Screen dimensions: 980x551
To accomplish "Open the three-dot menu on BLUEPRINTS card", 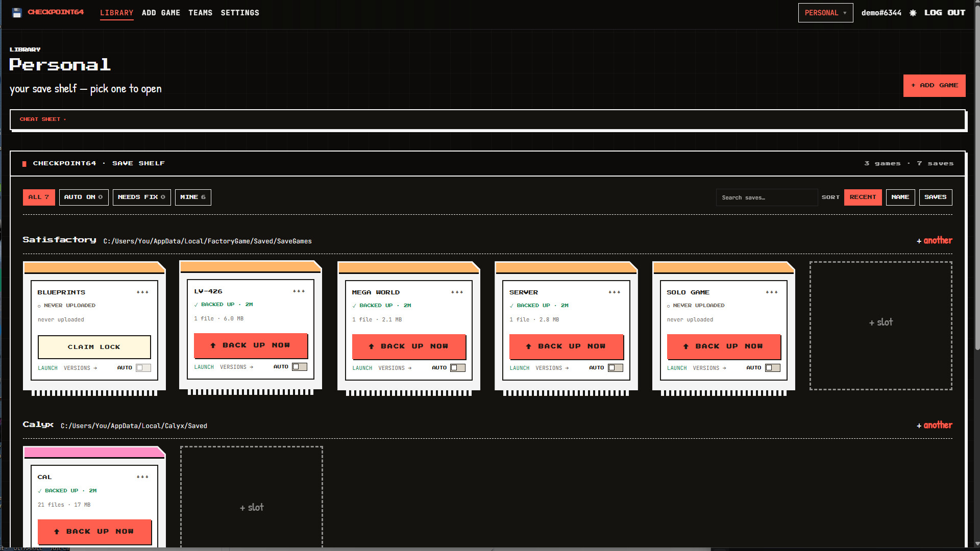I will pyautogui.click(x=142, y=292).
